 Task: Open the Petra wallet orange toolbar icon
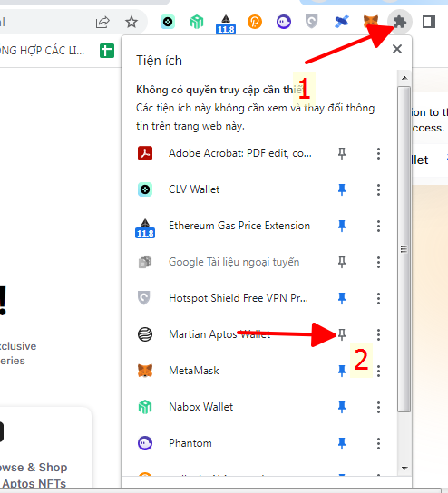click(x=255, y=22)
